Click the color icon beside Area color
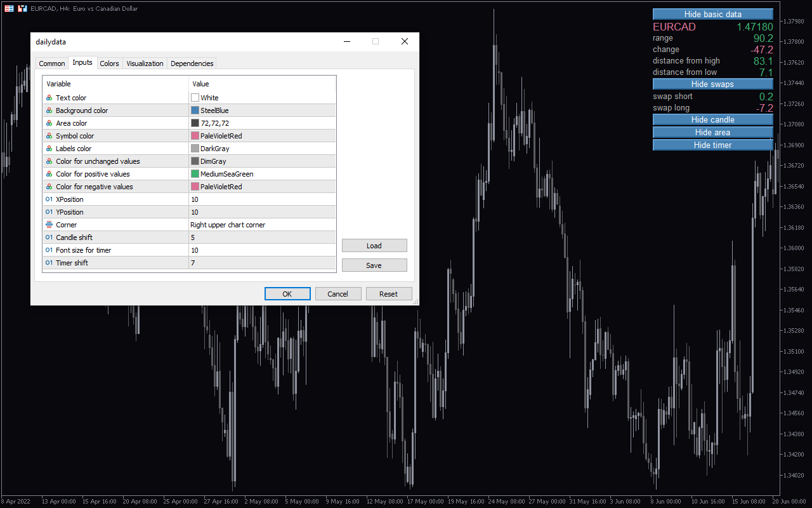The image size is (812, 508). 49,123
